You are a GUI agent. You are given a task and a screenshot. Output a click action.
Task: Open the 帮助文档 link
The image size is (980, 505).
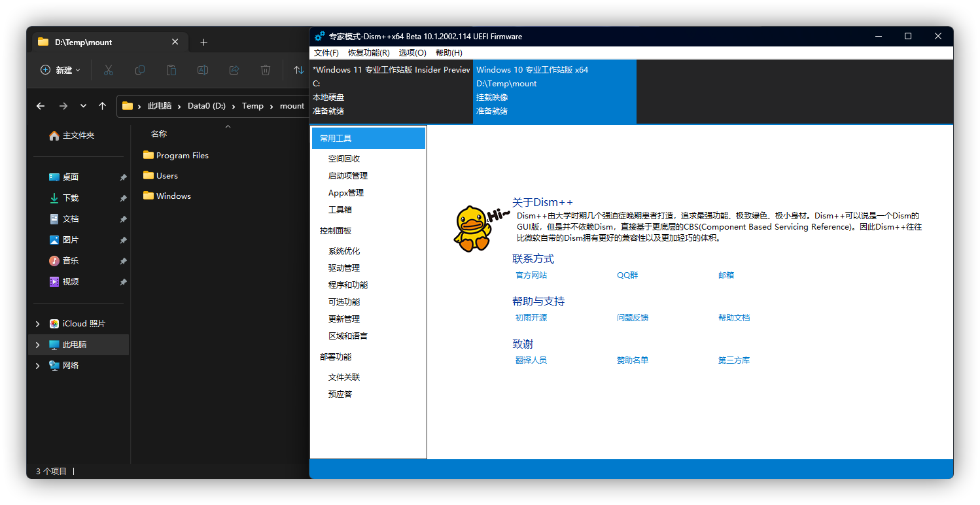tap(734, 317)
